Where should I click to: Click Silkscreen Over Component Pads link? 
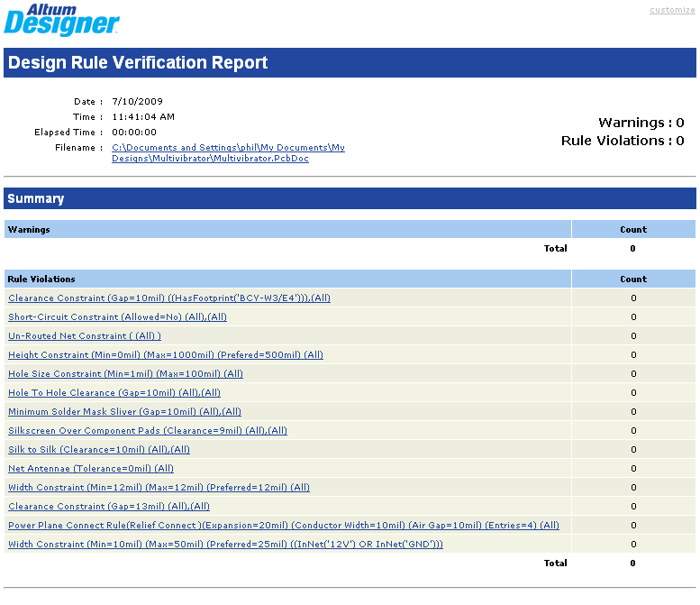[148, 430]
